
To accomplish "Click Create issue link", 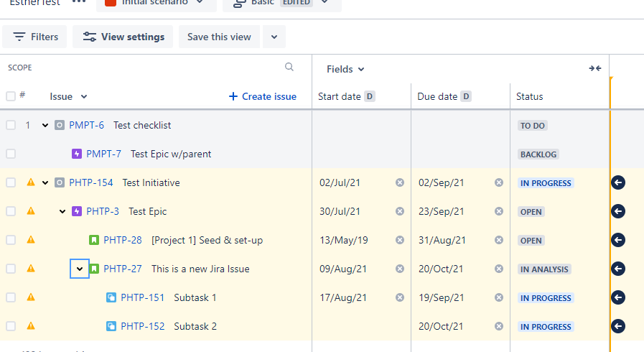I will pos(263,96).
